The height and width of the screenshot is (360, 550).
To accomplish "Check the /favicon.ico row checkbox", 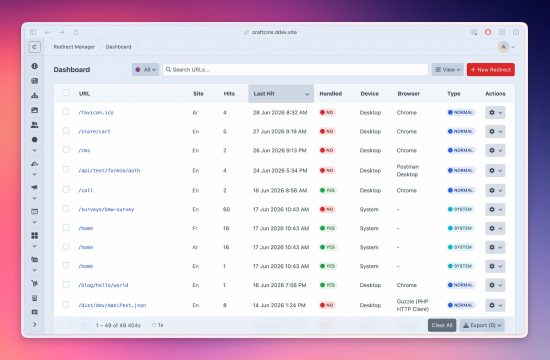I will point(66,112).
